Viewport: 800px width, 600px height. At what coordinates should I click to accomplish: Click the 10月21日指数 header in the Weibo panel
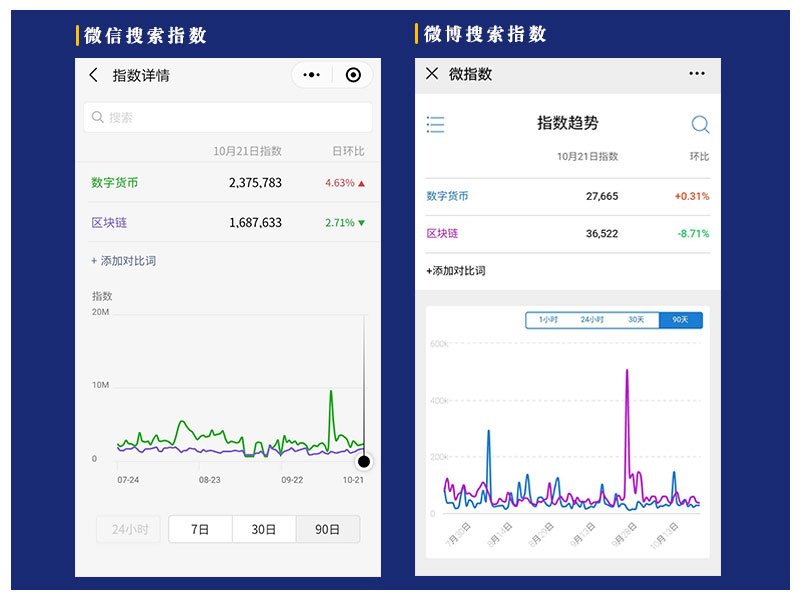pyautogui.click(x=587, y=156)
